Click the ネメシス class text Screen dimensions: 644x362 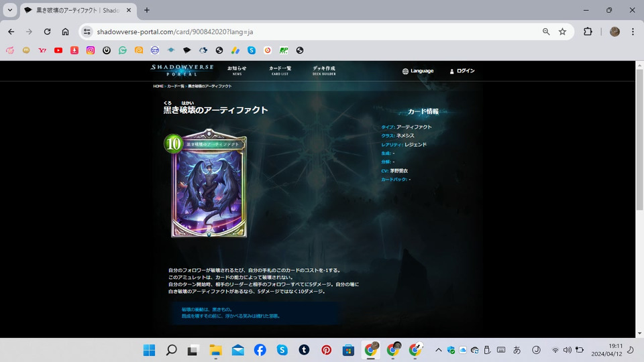point(405,135)
